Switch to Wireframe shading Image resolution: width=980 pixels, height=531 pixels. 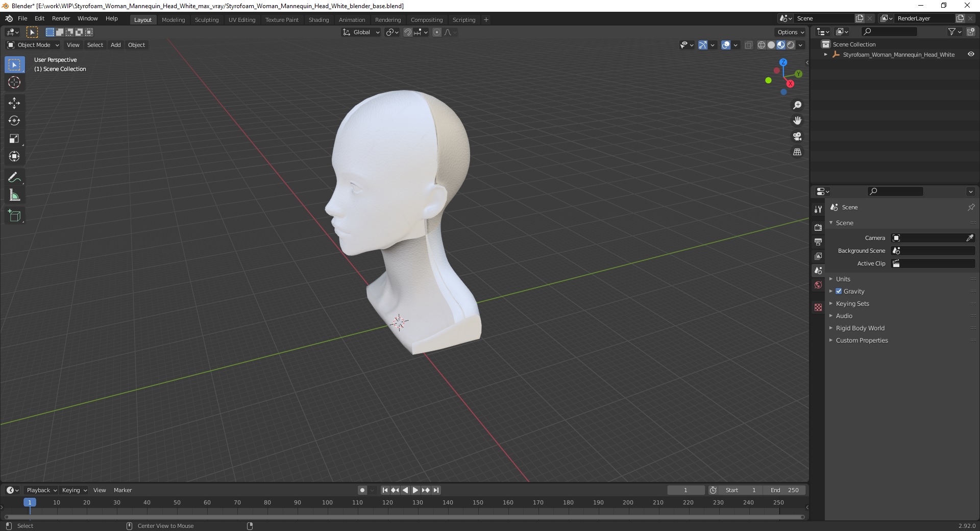[x=762, y=45]
